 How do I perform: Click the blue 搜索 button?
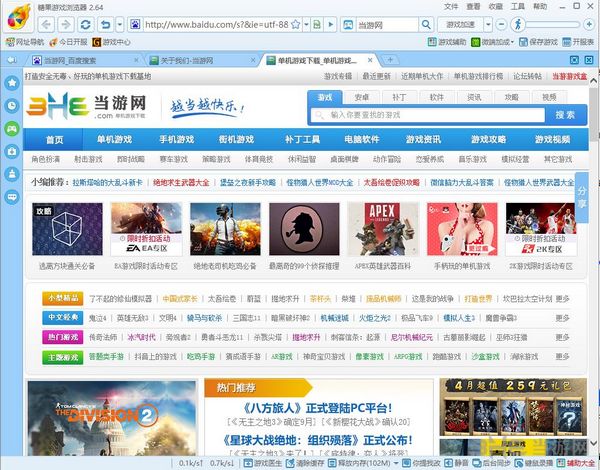tap(566, 115)
